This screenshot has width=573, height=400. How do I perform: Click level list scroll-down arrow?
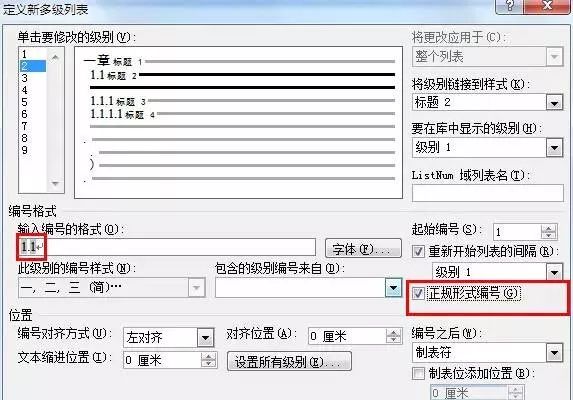point(55,183)
